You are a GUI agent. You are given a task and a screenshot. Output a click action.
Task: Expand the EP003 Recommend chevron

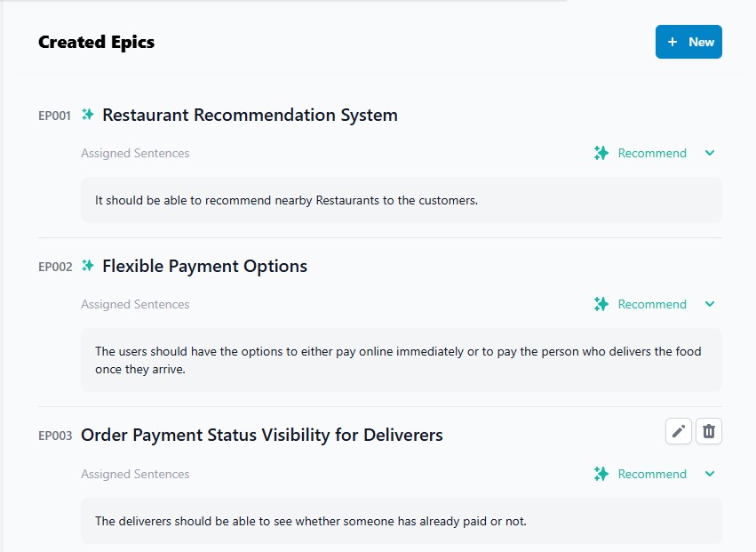(710, 474)
